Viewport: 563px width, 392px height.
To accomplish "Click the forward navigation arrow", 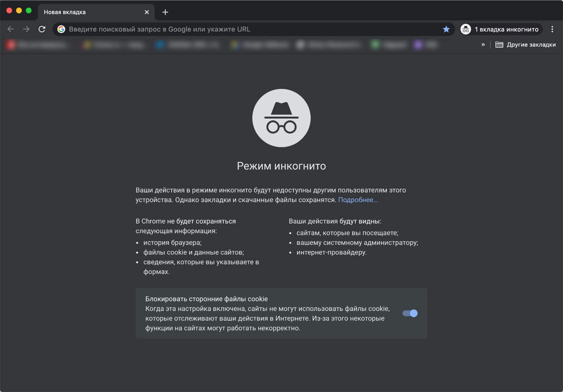I will [26, 29].
